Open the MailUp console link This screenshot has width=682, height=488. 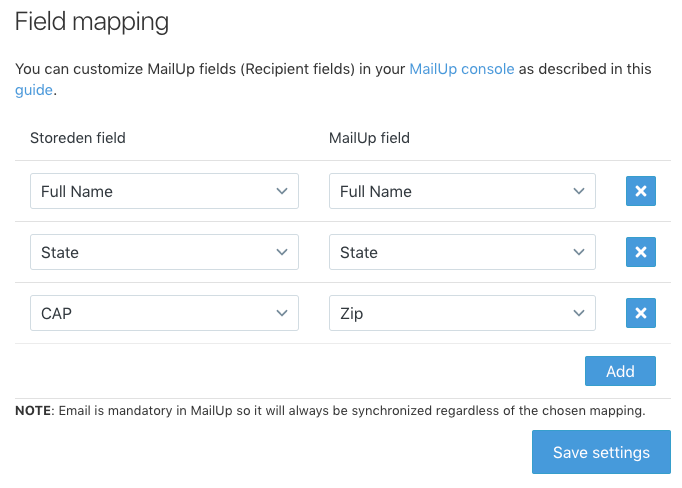(462, 69)
